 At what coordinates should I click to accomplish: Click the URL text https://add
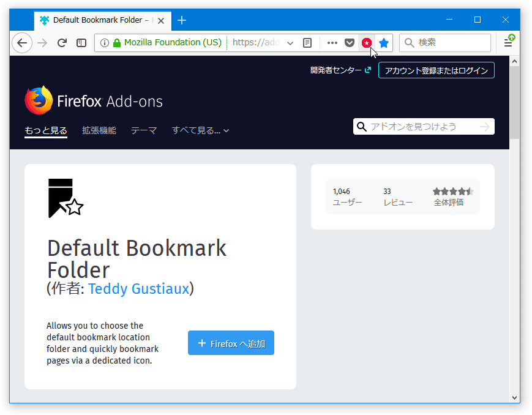coord(256,42)
